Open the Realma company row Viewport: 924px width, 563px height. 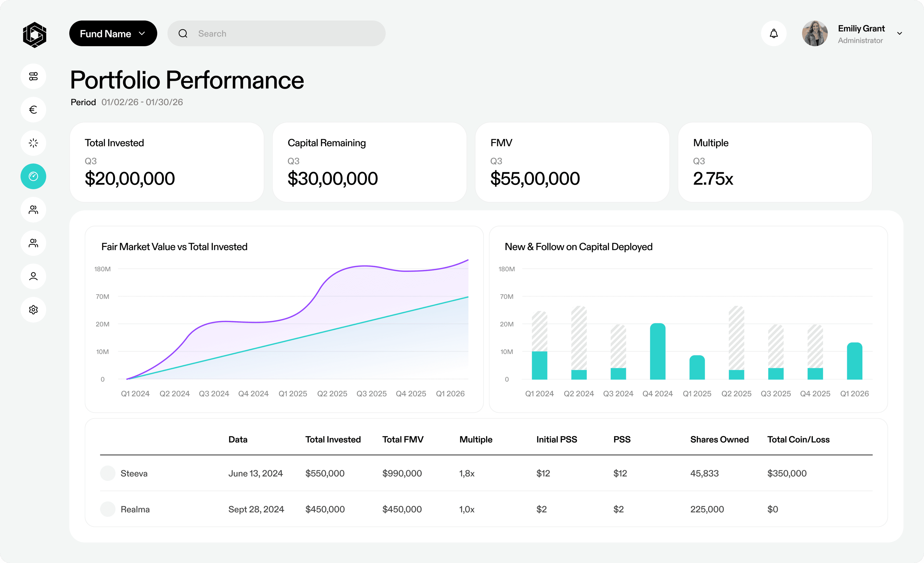[x=135, y=509]
